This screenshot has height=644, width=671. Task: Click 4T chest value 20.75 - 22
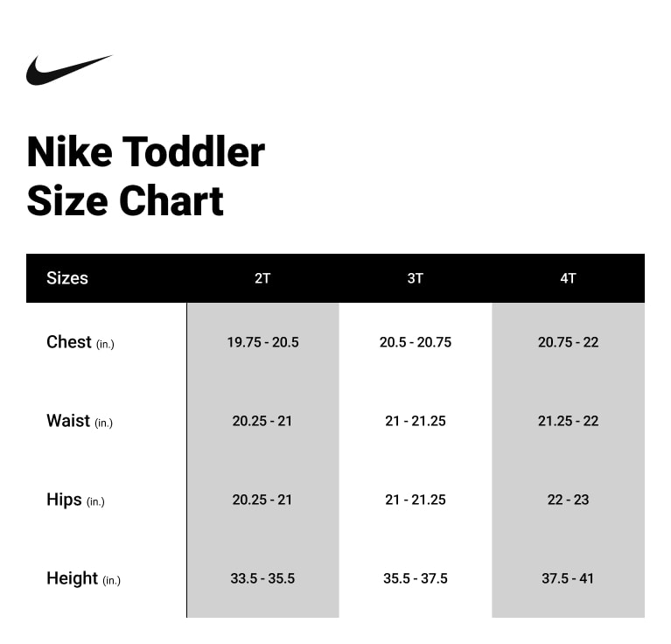[568, 342]
